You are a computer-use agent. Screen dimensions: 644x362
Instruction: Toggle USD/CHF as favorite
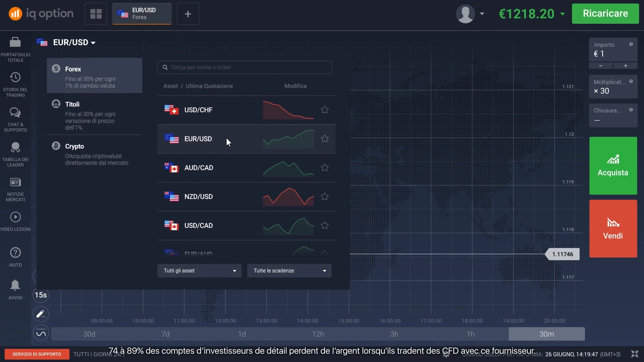(x=324, y=110)
